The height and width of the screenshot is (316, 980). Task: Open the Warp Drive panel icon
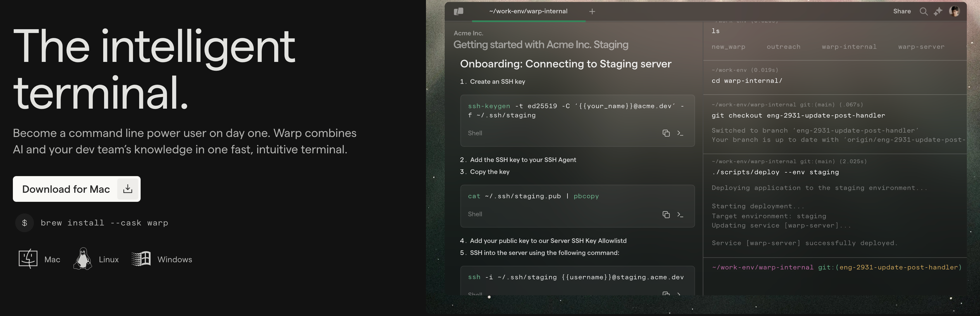pos(459,11)
